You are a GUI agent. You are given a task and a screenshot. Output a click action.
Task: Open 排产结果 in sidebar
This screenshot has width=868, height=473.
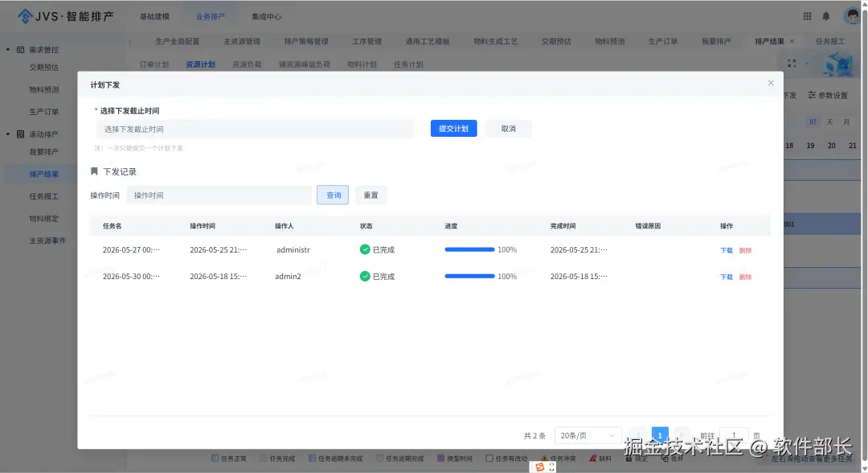43,174
